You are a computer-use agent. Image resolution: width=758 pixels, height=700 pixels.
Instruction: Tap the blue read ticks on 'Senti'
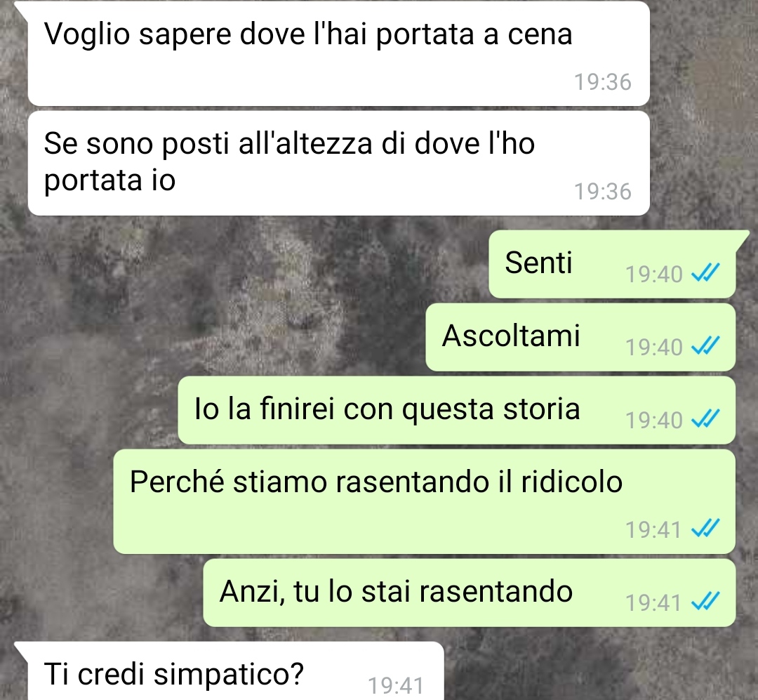click(706, 273)
